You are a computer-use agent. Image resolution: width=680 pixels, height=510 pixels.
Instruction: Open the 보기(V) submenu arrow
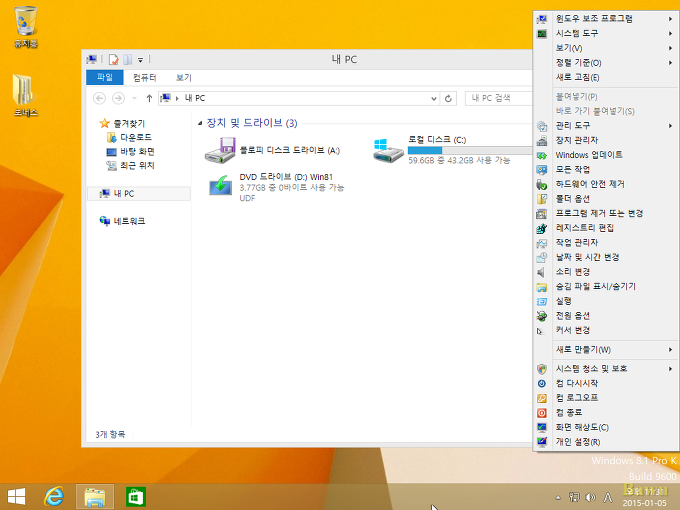tap(670, 48)
